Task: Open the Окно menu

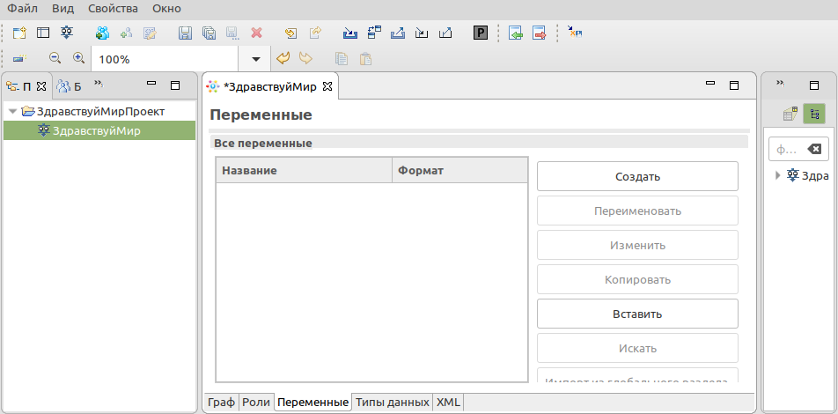Action: 167,9
